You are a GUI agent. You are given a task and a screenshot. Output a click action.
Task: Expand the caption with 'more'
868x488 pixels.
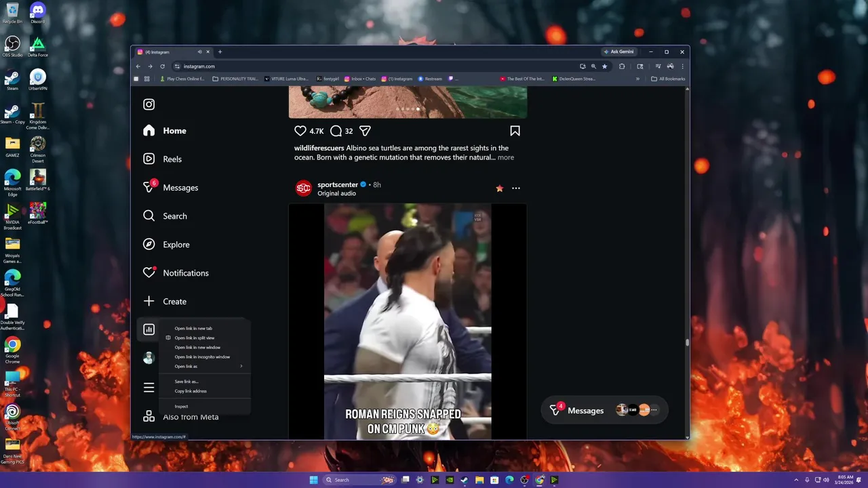click(506, 157)
